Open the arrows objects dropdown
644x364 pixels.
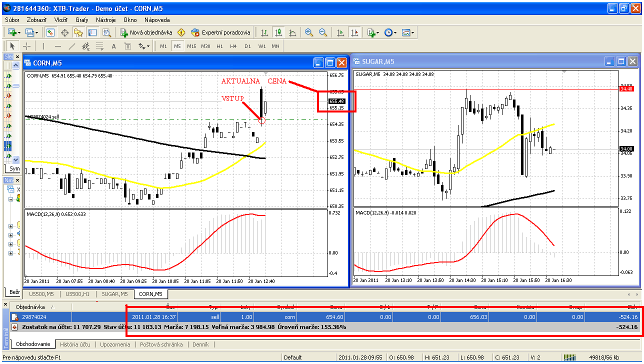(x=144, y=46)
